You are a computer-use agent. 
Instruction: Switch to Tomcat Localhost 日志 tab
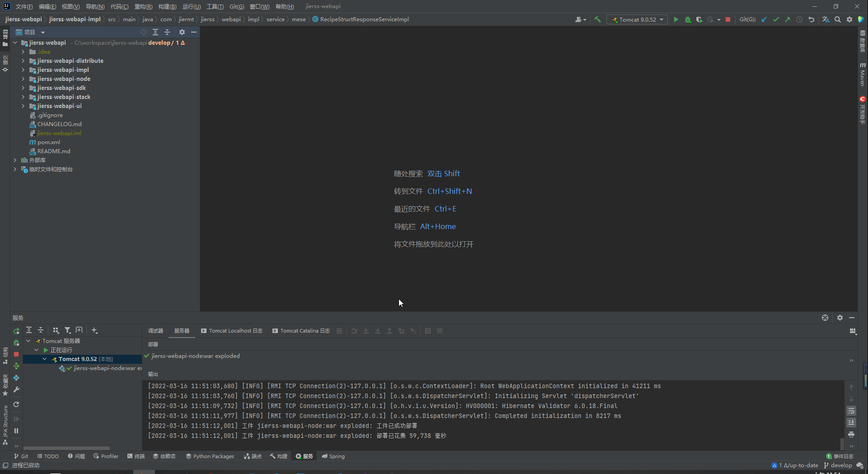pos(231,331)
